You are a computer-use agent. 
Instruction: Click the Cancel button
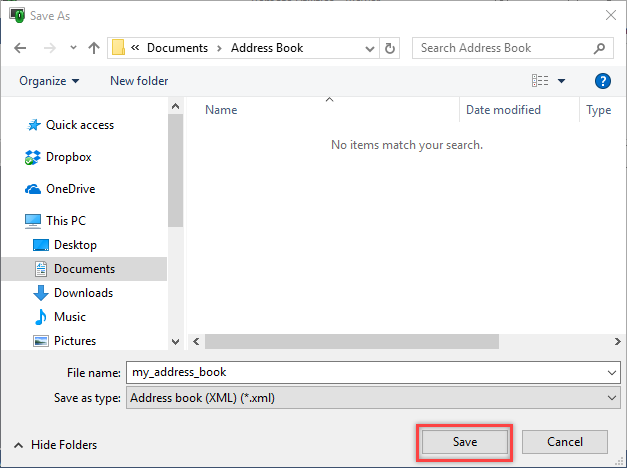pos(565,442)
